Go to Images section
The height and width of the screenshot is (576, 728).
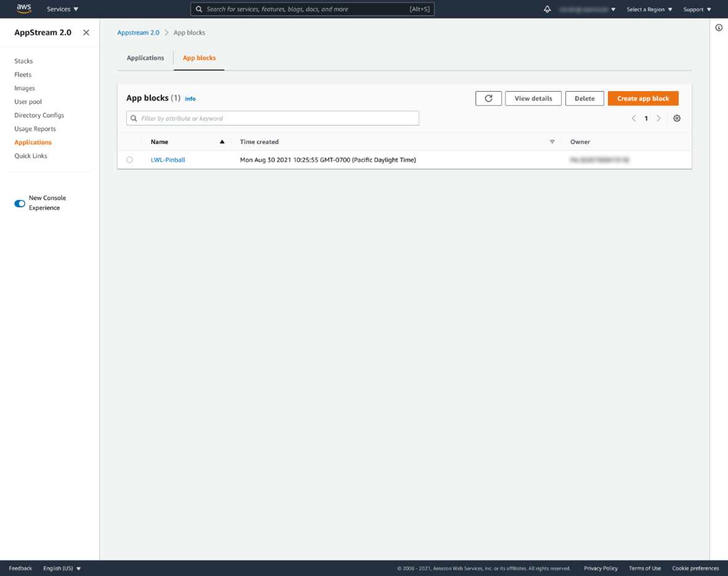[x=25, y=88]
